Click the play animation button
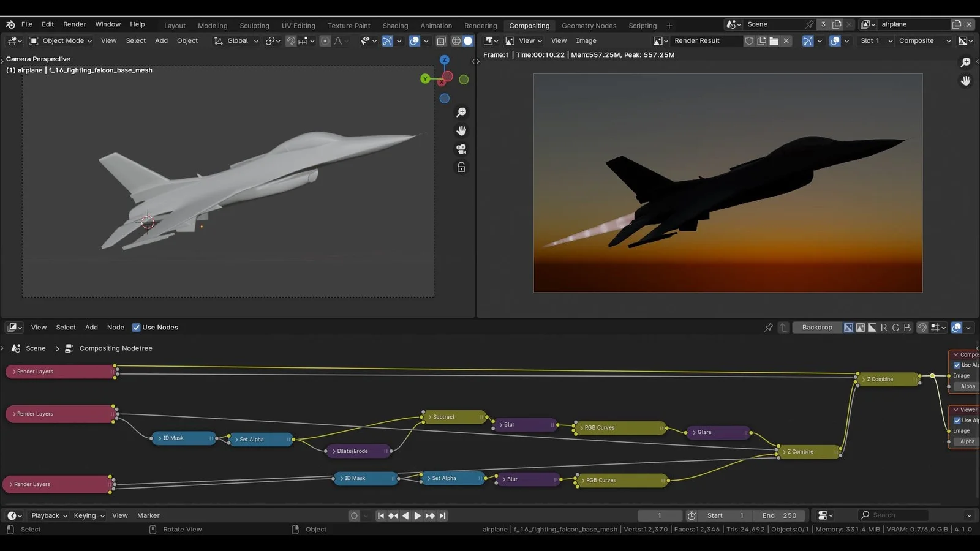The height and width of the screenshot is (551, 980). pyautogui.click(x=417, y=515)
